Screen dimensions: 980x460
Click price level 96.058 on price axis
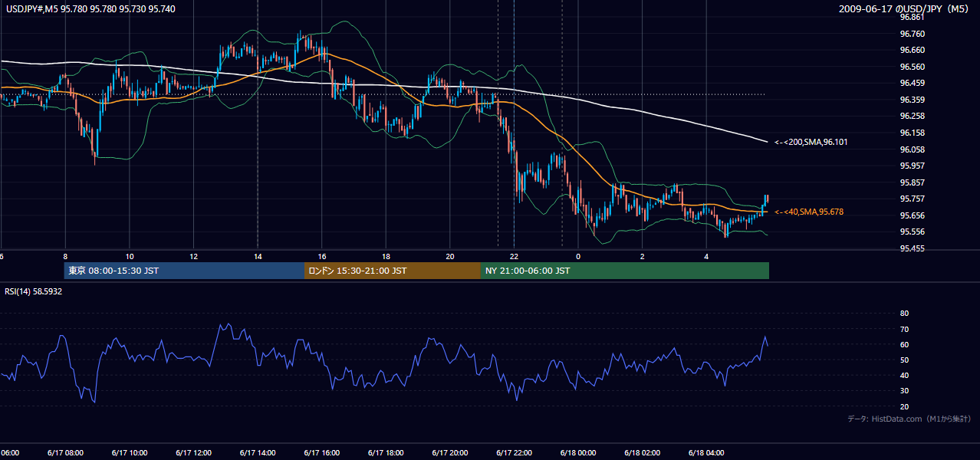[x=913, y=149]
